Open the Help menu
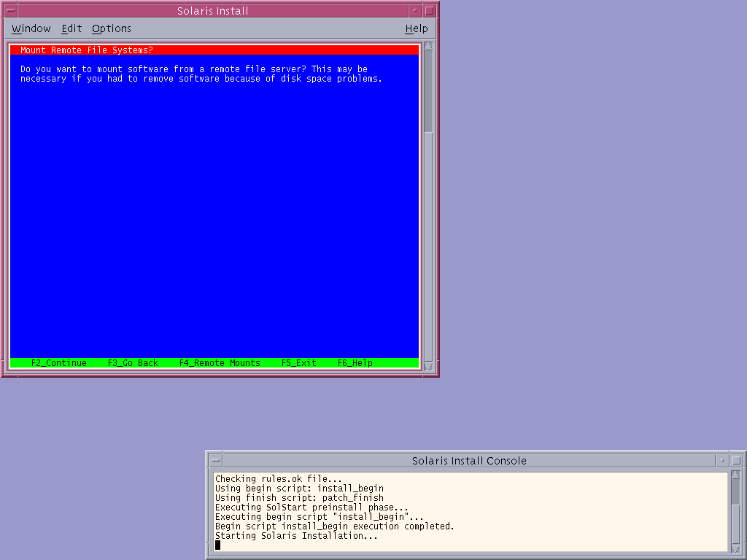Image resolution: width=747 pixels, height=560 pixels. [x=417, y=28]
